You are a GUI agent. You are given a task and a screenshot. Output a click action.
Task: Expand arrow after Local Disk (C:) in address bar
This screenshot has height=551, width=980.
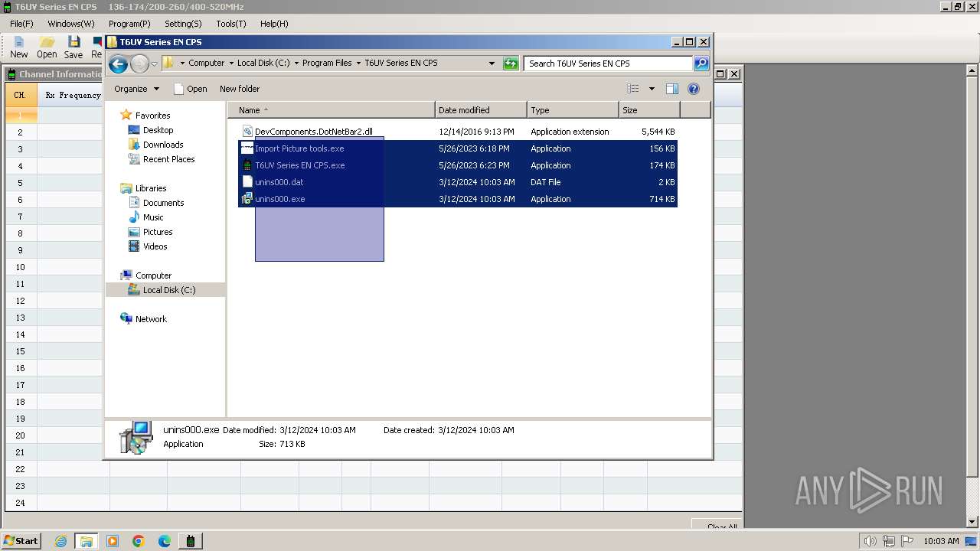click(296, 64)
